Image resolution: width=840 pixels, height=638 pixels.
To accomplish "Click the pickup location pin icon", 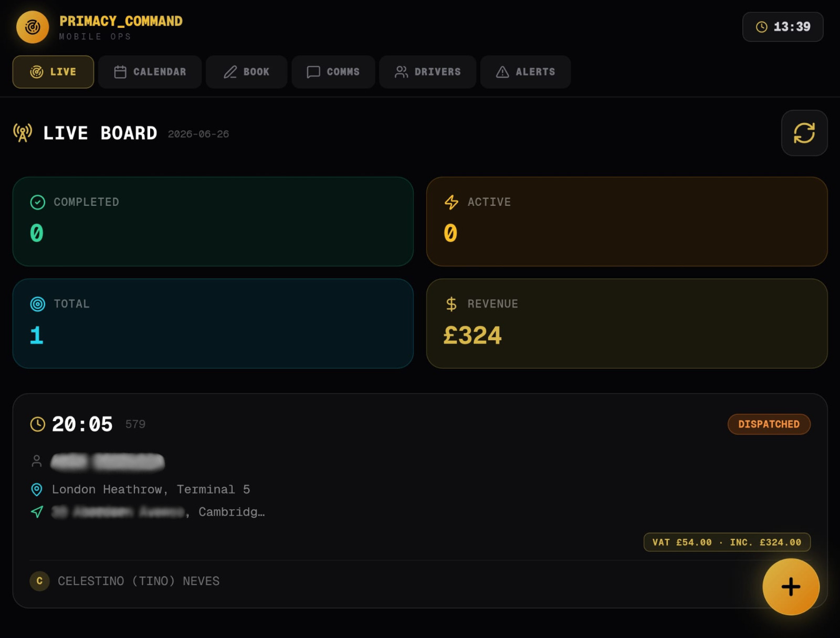I will point(37,489).
